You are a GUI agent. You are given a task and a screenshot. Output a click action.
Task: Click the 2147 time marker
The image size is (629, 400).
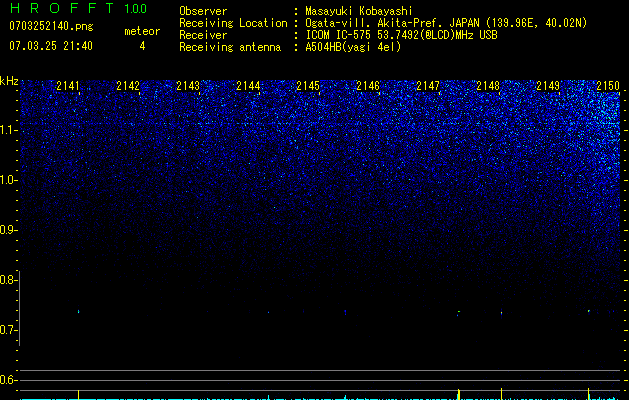(428, 86)
